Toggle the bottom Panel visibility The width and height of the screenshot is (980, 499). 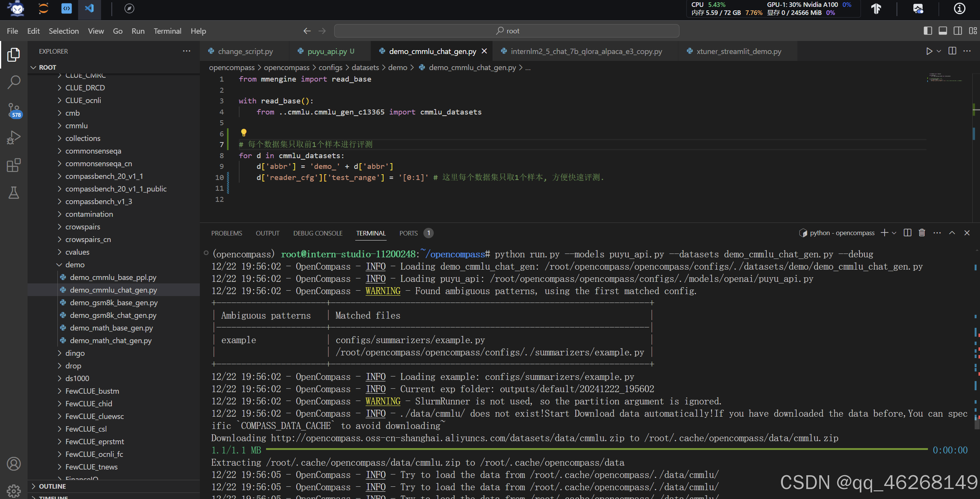click(942, 31)
